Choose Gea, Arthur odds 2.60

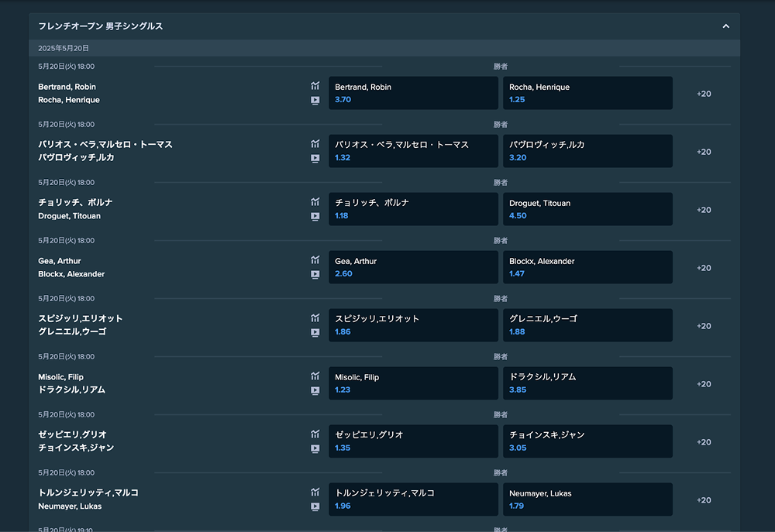(x=413, y=267)
